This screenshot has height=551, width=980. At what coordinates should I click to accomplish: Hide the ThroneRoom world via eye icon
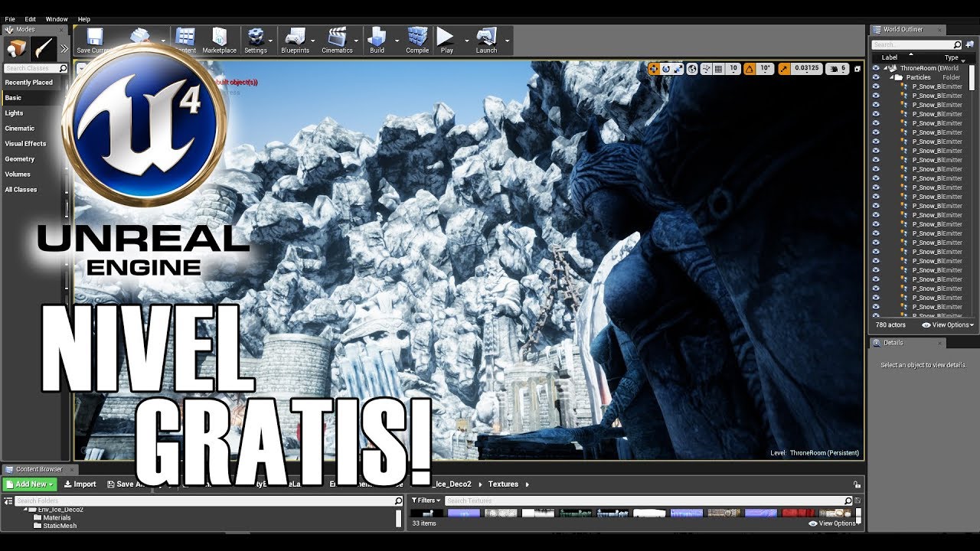[876, 68]
